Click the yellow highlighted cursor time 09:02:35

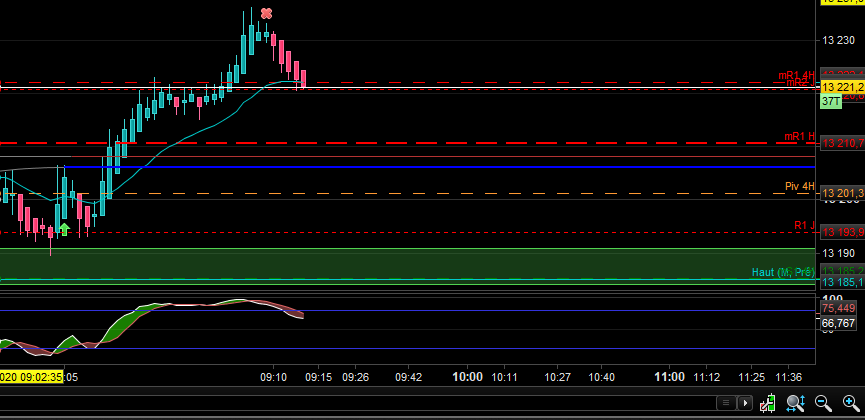coord(31,378)
